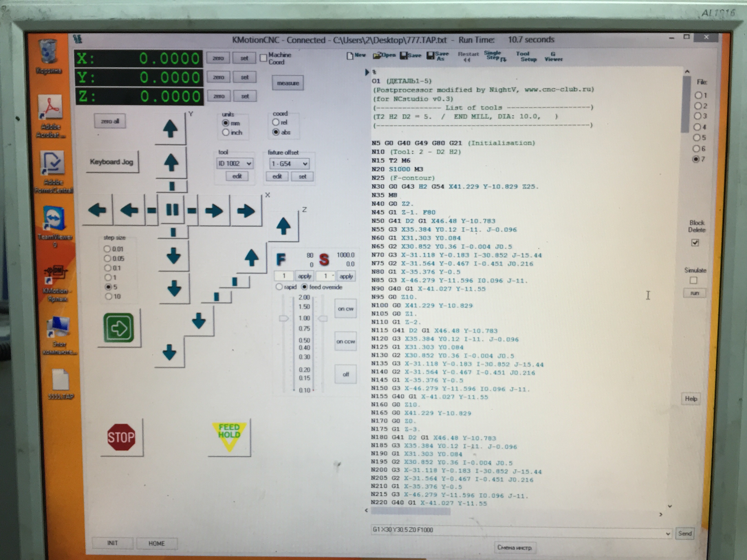747x560 pixels.
Task: Click the red STOP sign button
Action: pyautogui.click(x=121, y=437)
